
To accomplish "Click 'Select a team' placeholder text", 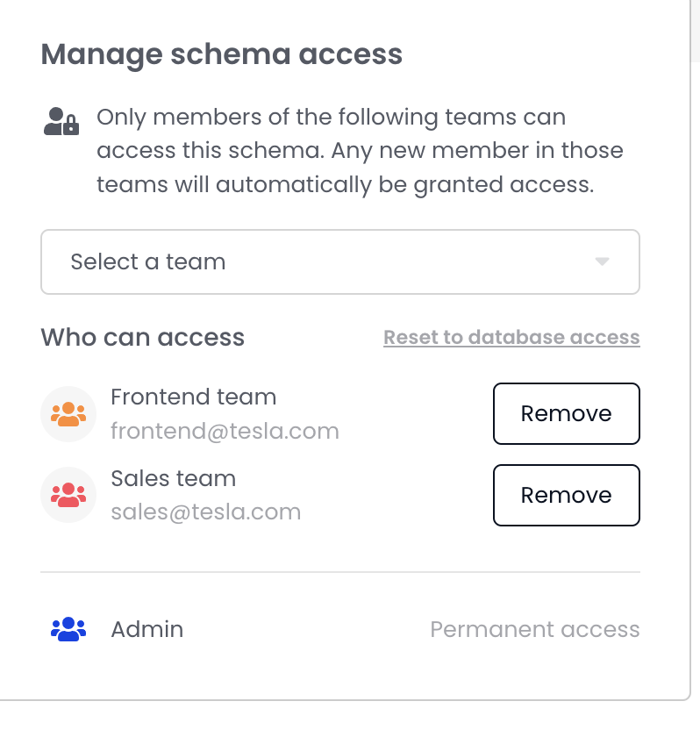I will [x=148, y=261].
